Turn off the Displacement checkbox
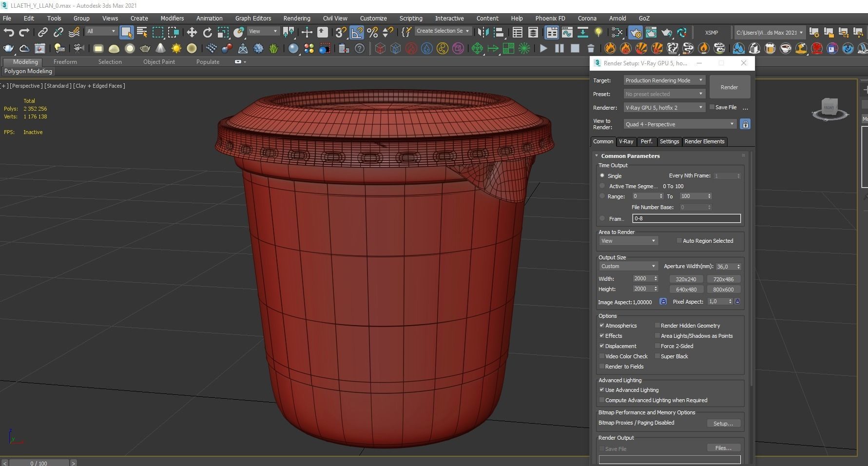Screen dimensions: 868x466 (602, 346)
